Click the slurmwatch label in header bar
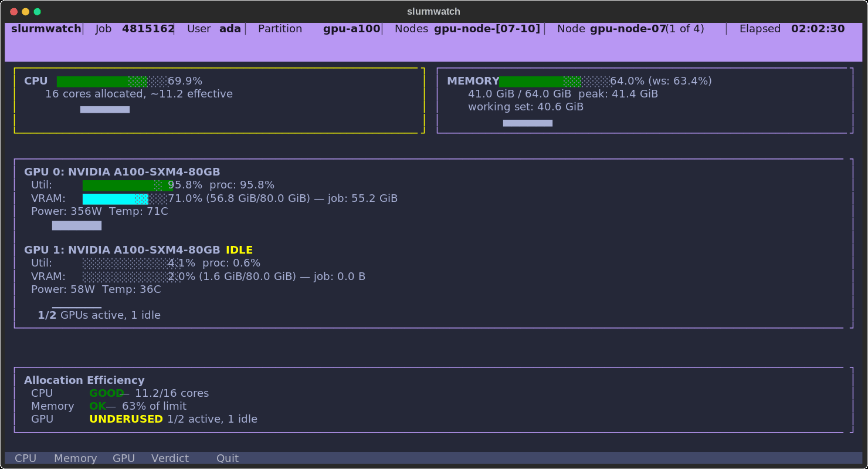Screen dimensions: 868x469 coord(46,29)
